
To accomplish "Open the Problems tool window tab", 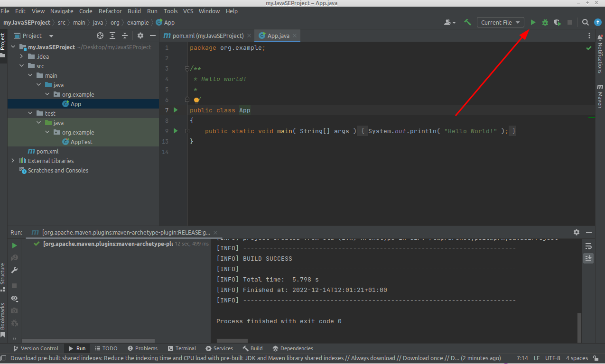I will pyautogui.click(x=142, y=348).
